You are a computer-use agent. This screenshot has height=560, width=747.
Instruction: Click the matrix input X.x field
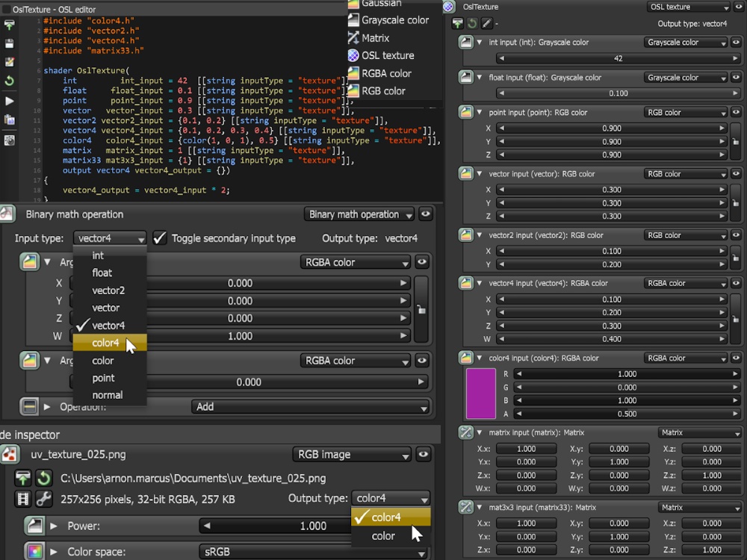(526, 449)
